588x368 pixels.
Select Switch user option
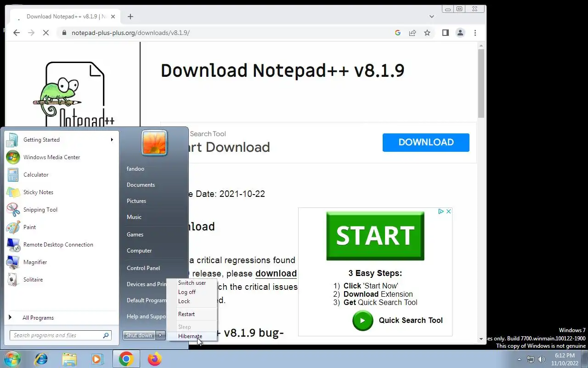click(x=192, y=283)
